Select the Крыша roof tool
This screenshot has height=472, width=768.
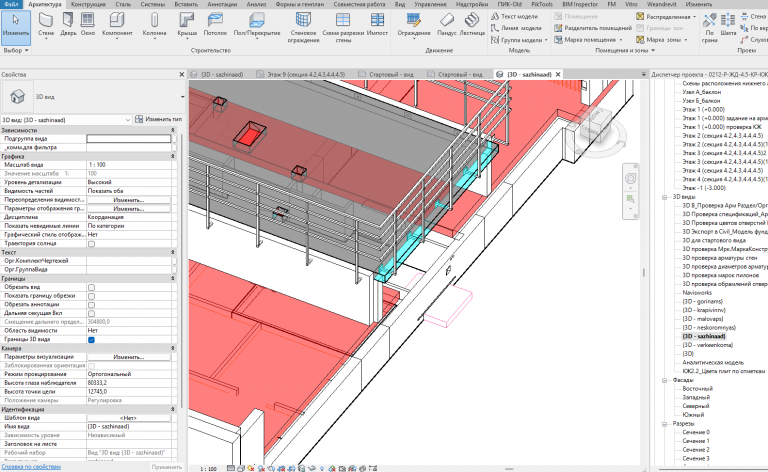pos(187,25)
